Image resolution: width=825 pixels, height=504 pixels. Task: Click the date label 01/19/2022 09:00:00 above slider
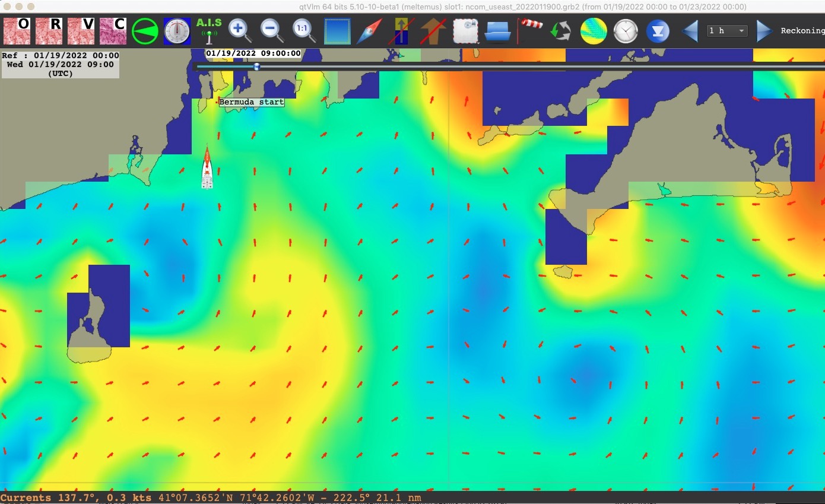(253, 53)
